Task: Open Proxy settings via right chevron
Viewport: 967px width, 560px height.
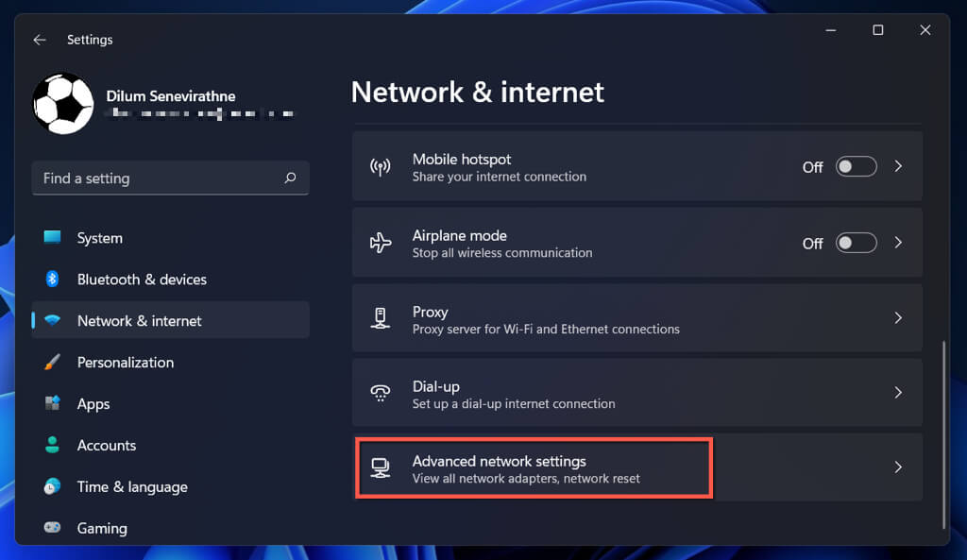Action: (x=898, y=319)
